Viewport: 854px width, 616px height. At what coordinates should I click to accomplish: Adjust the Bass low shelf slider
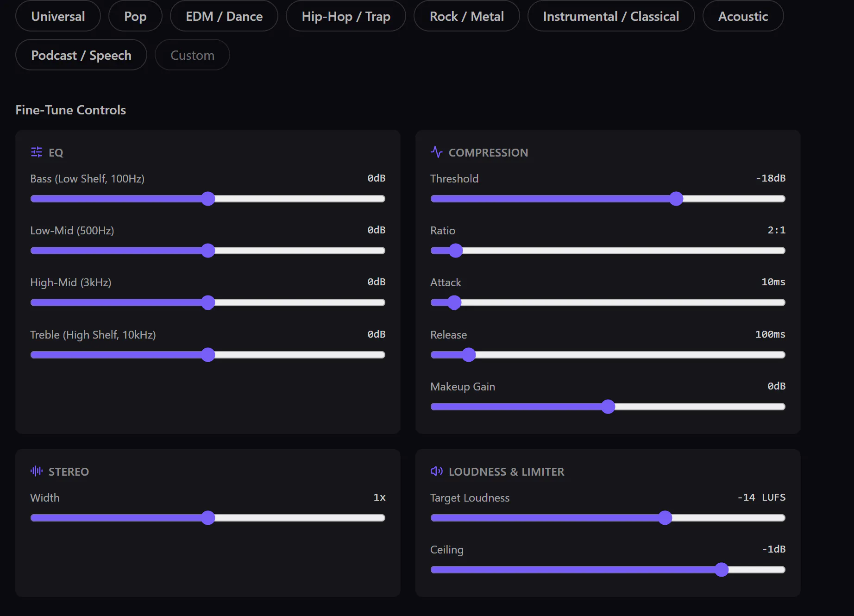tap(208, 199)
